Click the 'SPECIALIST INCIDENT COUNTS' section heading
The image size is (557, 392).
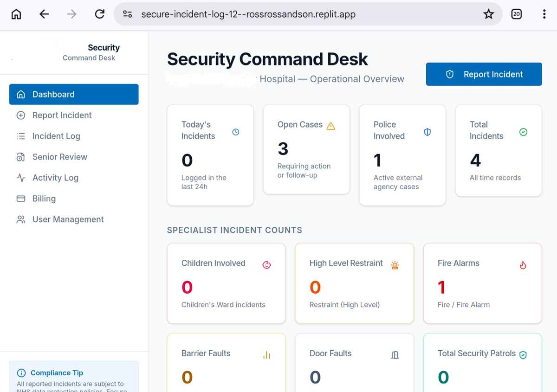[234, 230]
